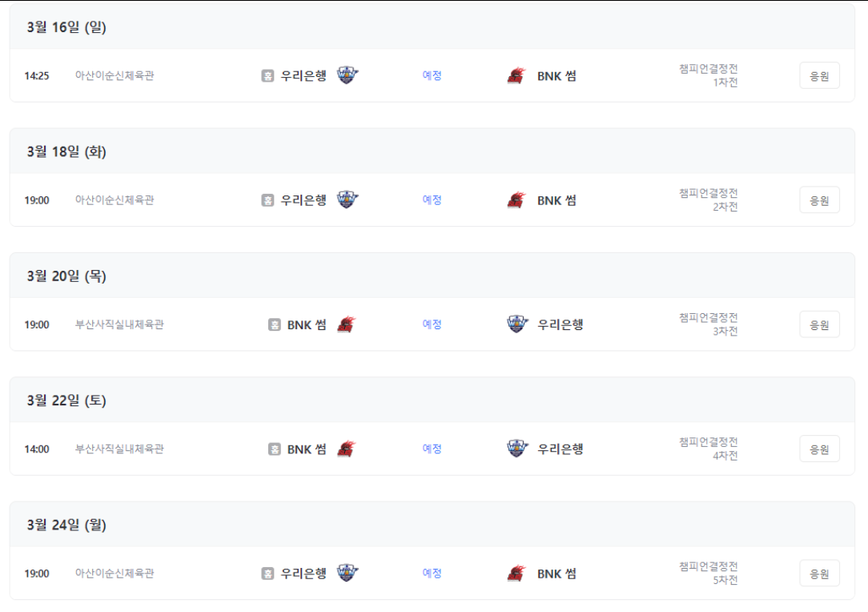Click 응원 button for championship game 4차전
Screen dimensions: 868x612
[x=819, y=449]
